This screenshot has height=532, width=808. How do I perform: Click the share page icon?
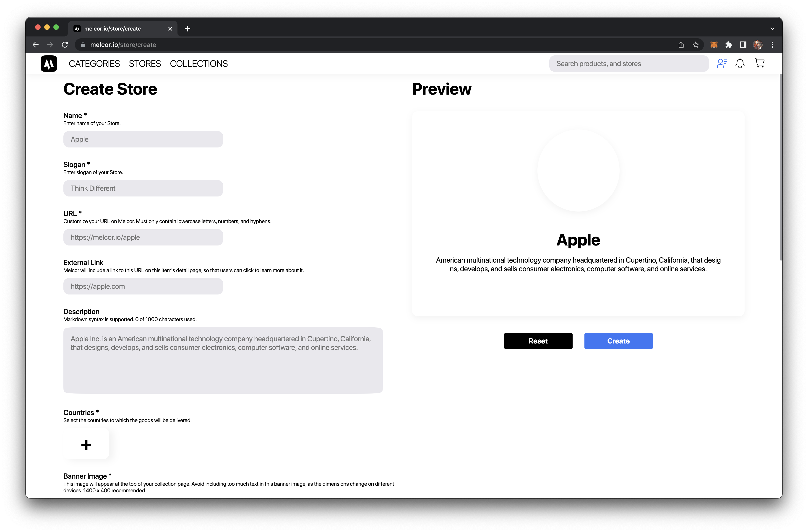pos(681,45)
